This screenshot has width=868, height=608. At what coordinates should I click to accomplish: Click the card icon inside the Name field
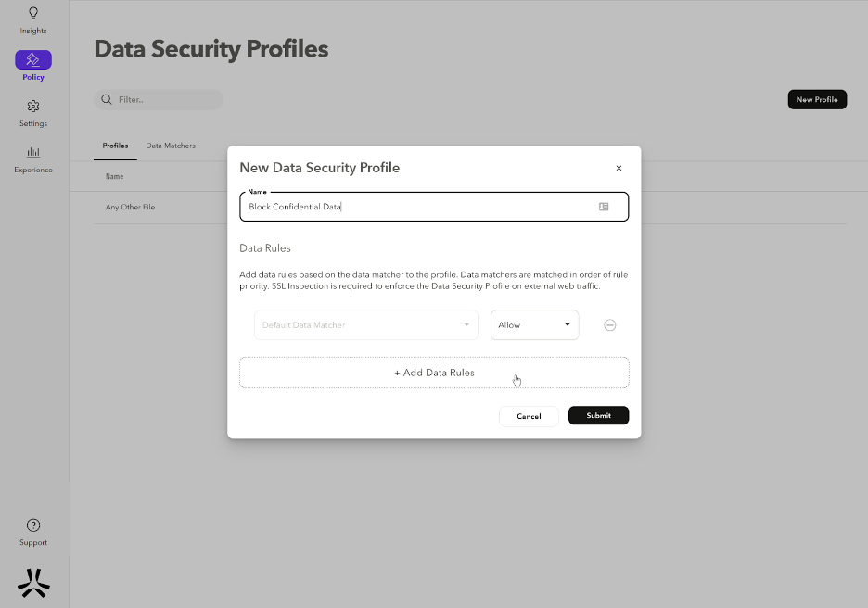(604, 207)
